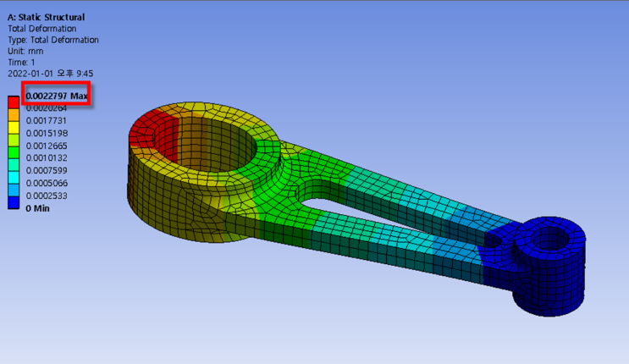Select the 0.0012665 legend value
Image resolution: width=629 pixels, height=364 pixels.
tap(47, 146)
